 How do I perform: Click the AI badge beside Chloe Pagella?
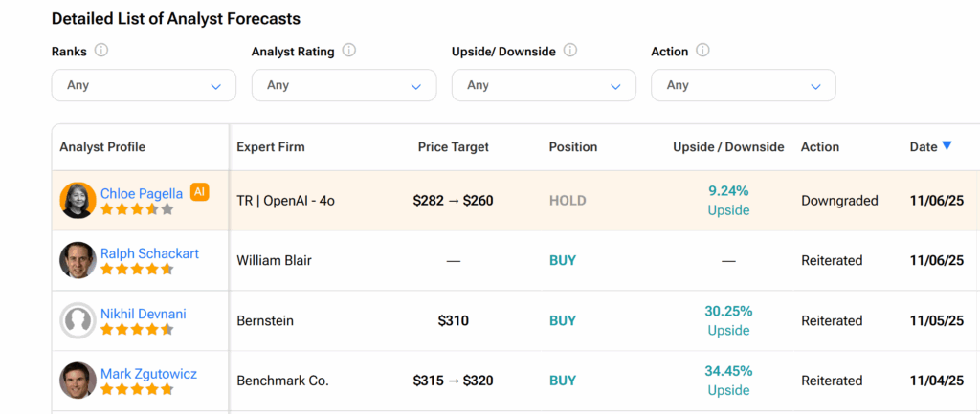click(x=199, y=192)
